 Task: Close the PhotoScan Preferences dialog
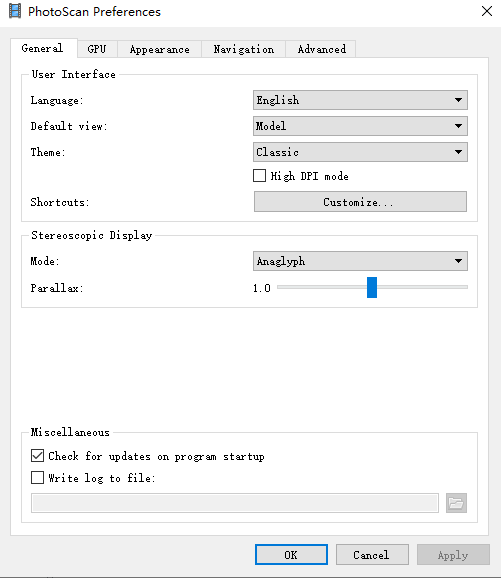coord(487,11)
